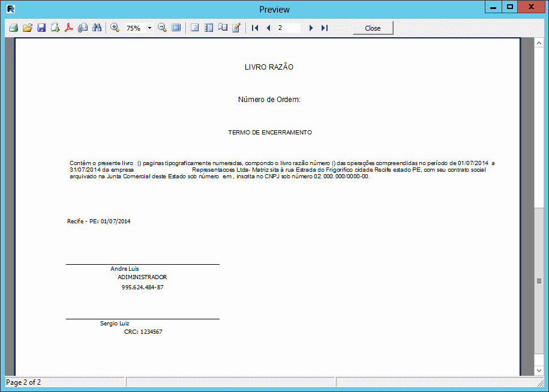Screen dimensions: 549x392
Task: Go to the previous page
Action: [x=269, y=28]
